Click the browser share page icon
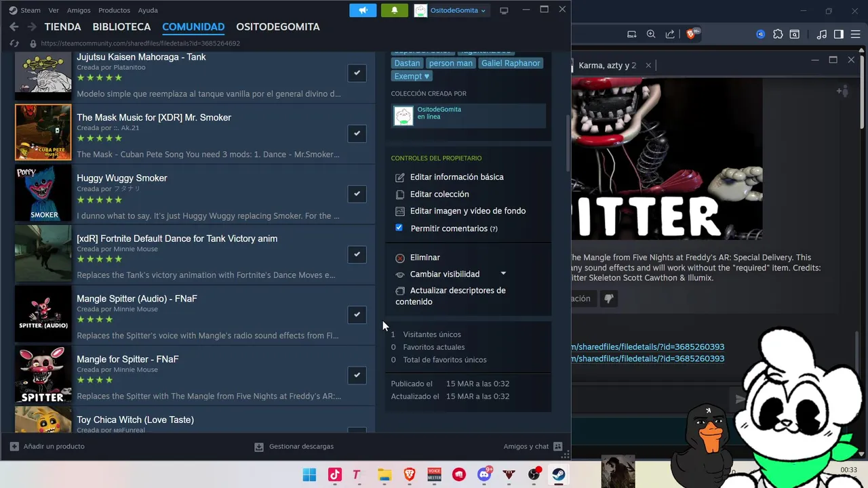The image size is (868, 488). click(670, 34)
